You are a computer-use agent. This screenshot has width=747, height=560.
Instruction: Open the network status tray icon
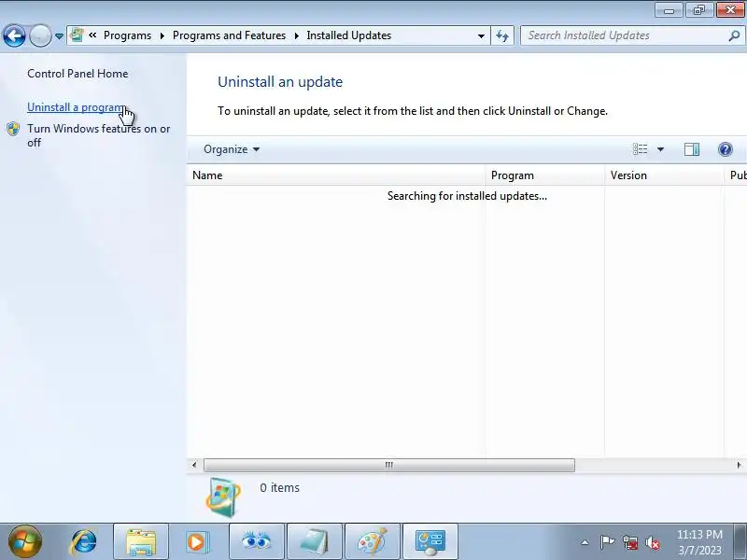pos(629,542)
